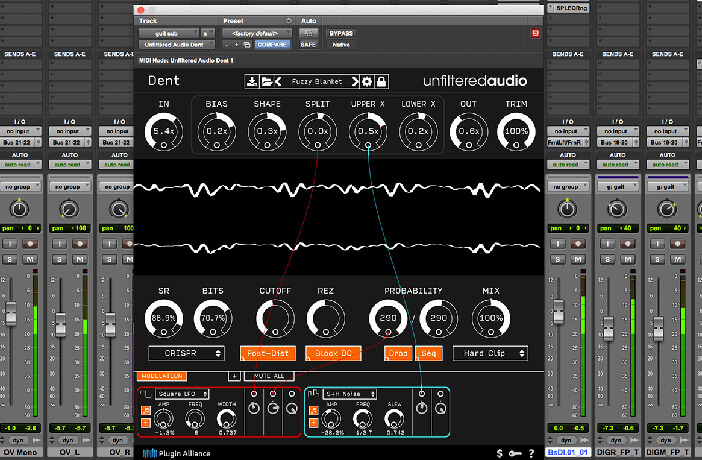The height and width of the screenshot is (460, 702).
Task: Open the Hard Clip dropdown
Action: click(x=489, y=353)
